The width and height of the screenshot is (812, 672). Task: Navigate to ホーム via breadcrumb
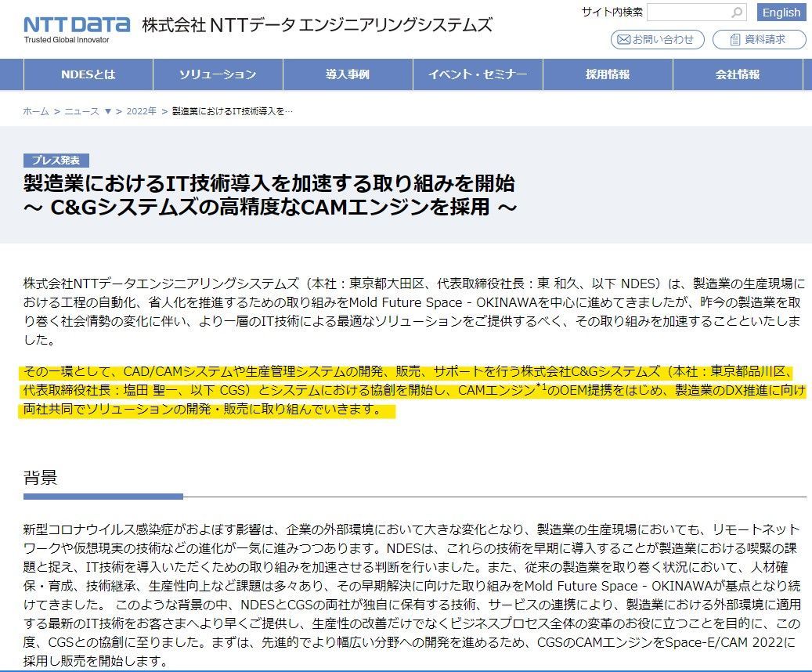coord(34,112)
